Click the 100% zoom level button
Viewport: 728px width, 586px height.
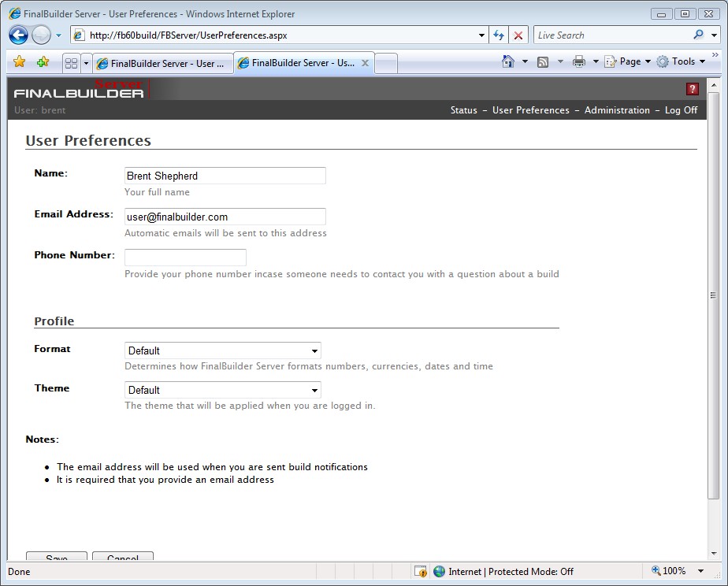click(669, 571)
